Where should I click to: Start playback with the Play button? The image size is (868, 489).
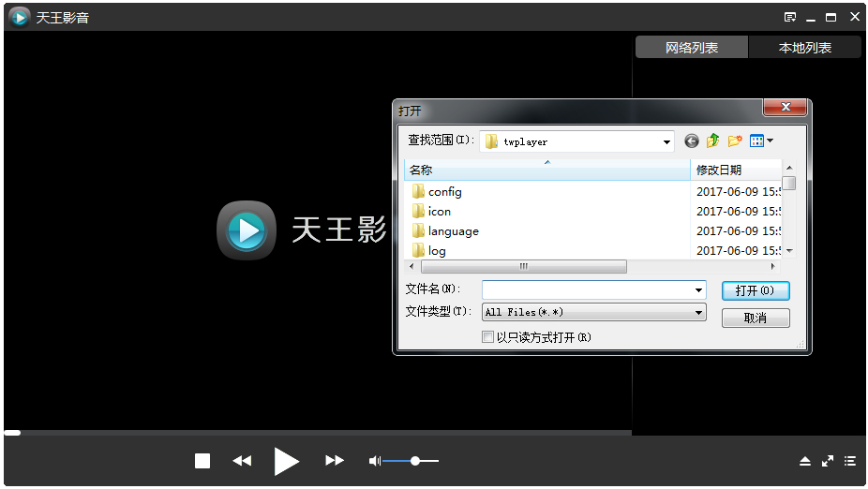coord(286,461)
